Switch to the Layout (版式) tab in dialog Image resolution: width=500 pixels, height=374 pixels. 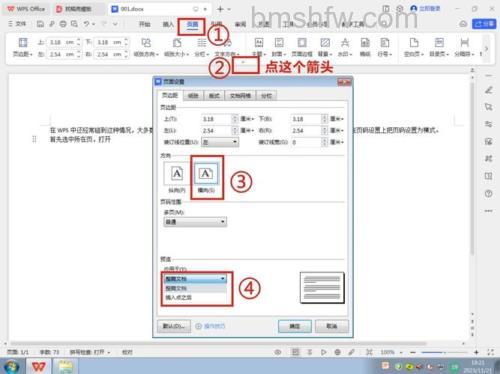[x=214, y=96]
